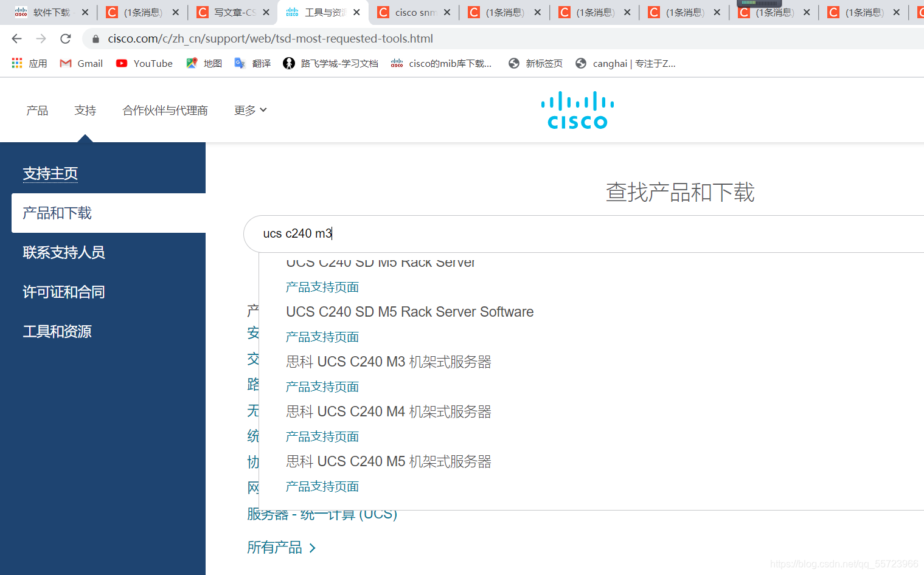Open 产品支持页面 under C240 M4
Image resolution: width=924 pixels, height=575 pixels.
point(322,436)
